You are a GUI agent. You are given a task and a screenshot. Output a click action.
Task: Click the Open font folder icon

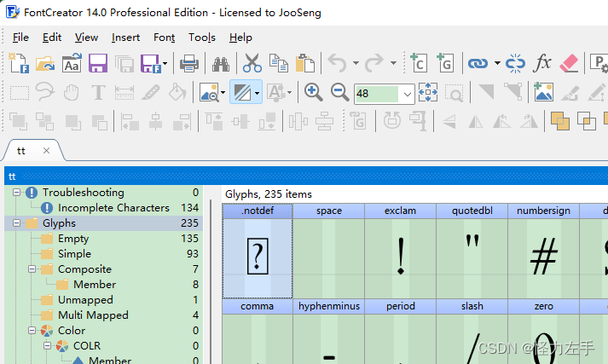point(45,63)
